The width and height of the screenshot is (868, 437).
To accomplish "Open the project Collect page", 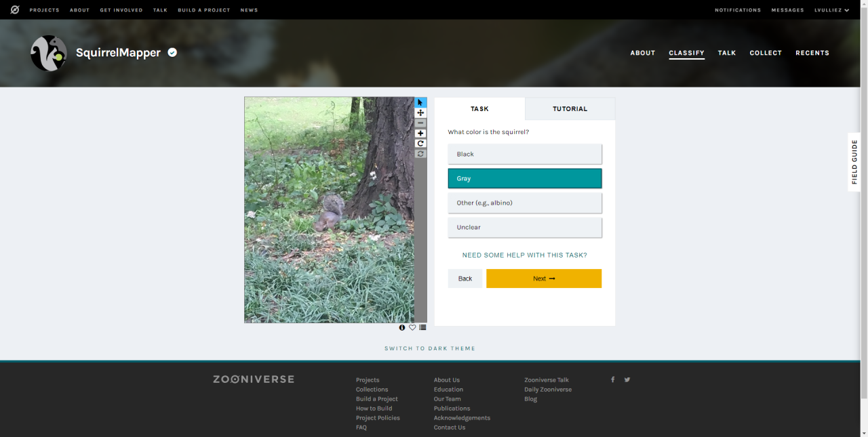I will [x=766, y=53].
